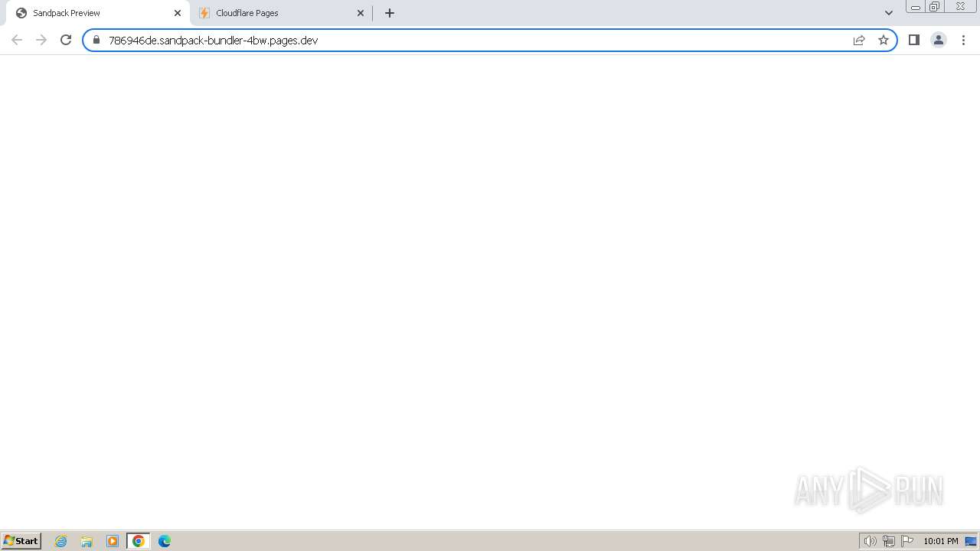Screen dimensions: 980x551
Task: Switch to the Sandpack Preview tab
Action: point(98,13)
